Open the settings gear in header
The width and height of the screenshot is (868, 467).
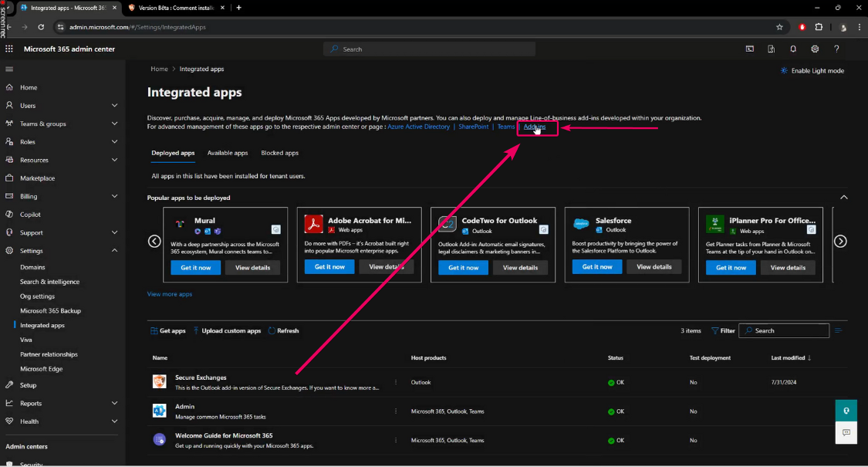(815, 49)
